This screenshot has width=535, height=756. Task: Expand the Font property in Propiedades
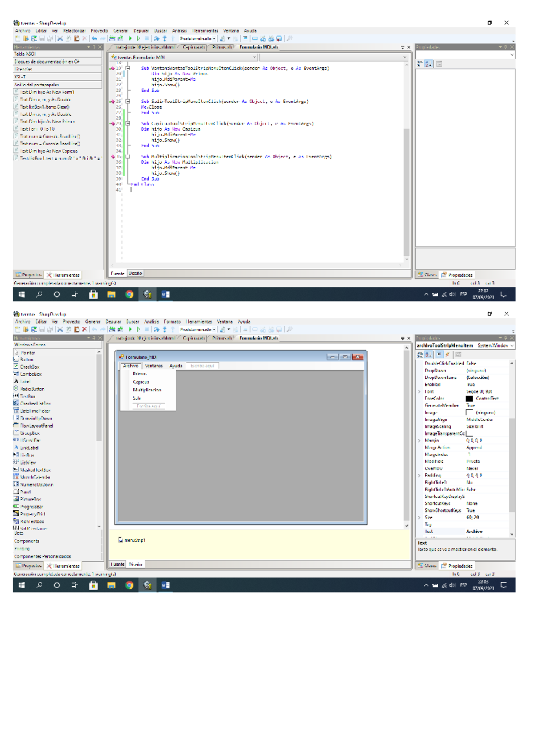tap(419, 392)
